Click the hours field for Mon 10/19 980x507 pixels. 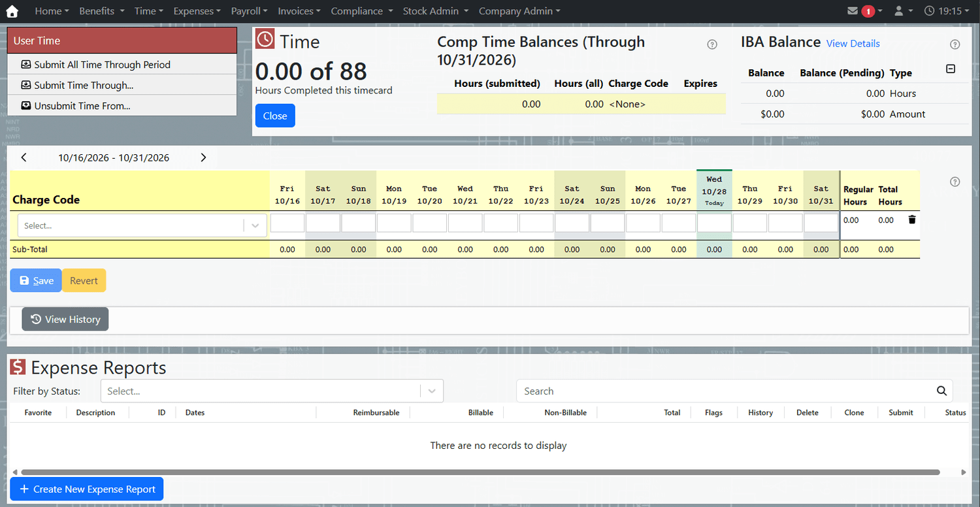[394, 223]
